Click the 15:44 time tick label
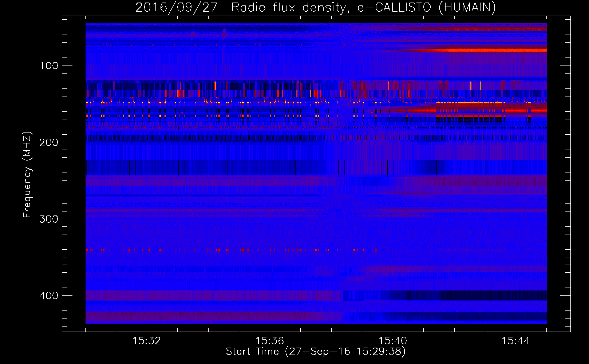This screenshot has width=589, height=364. [x=516, y=341]
